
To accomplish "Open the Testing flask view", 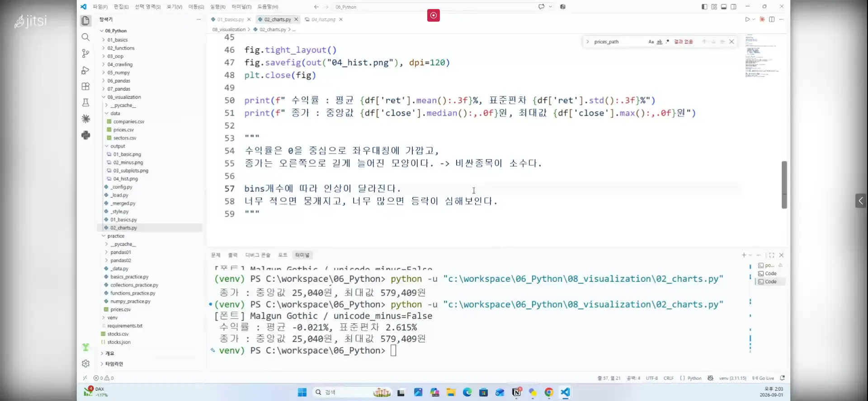I will (85, 103).
